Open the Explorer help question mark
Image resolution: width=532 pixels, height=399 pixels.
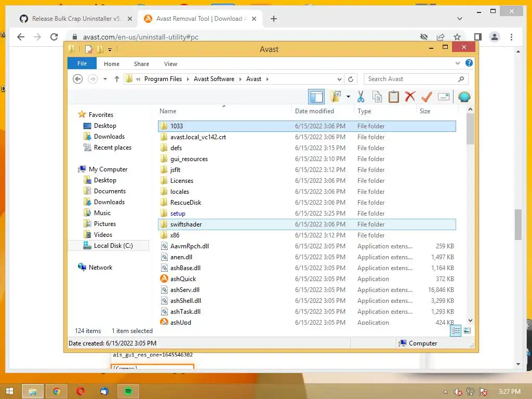[x=469, y=63]
